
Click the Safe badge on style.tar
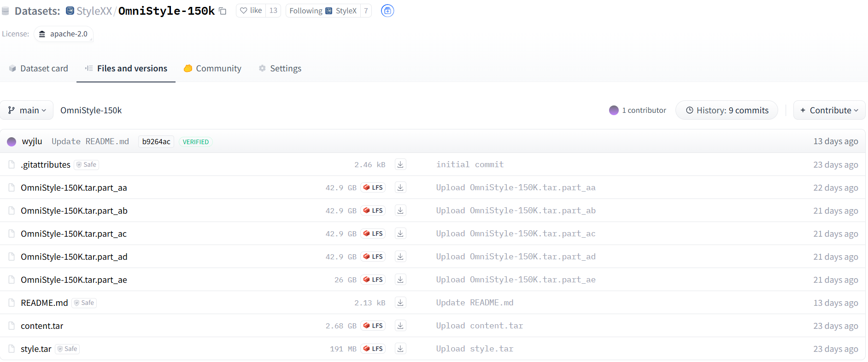tap(68, 349)
